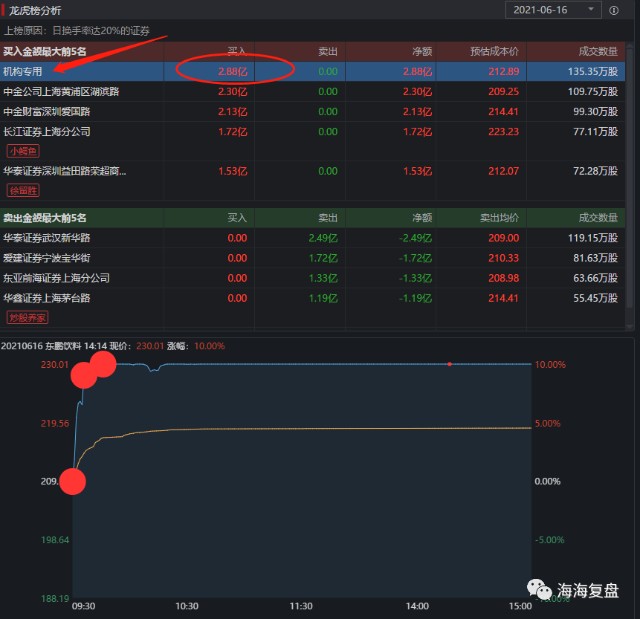640x619 pixels.
Task: Click the 10.00% axis label
Action: click(x=550, y=364)
